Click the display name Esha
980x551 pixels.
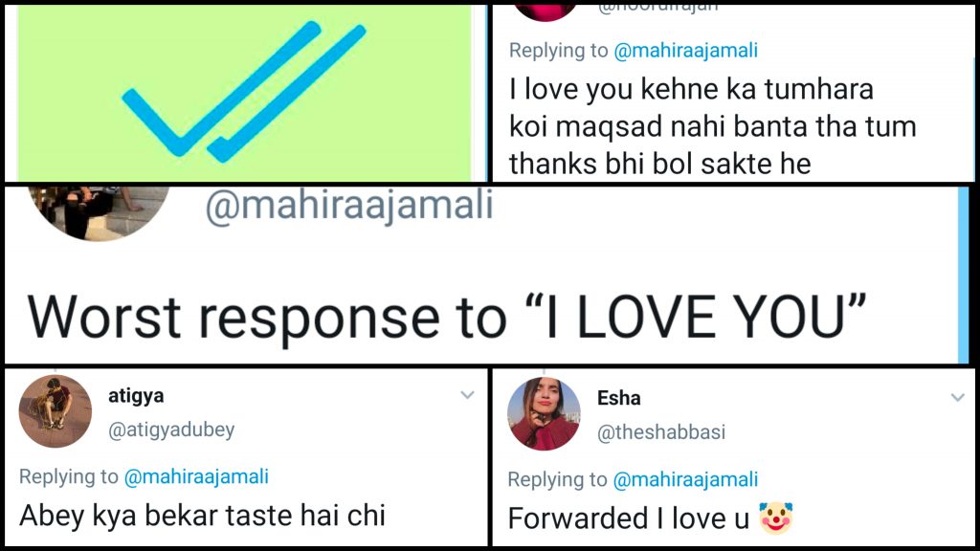point(619,398)
